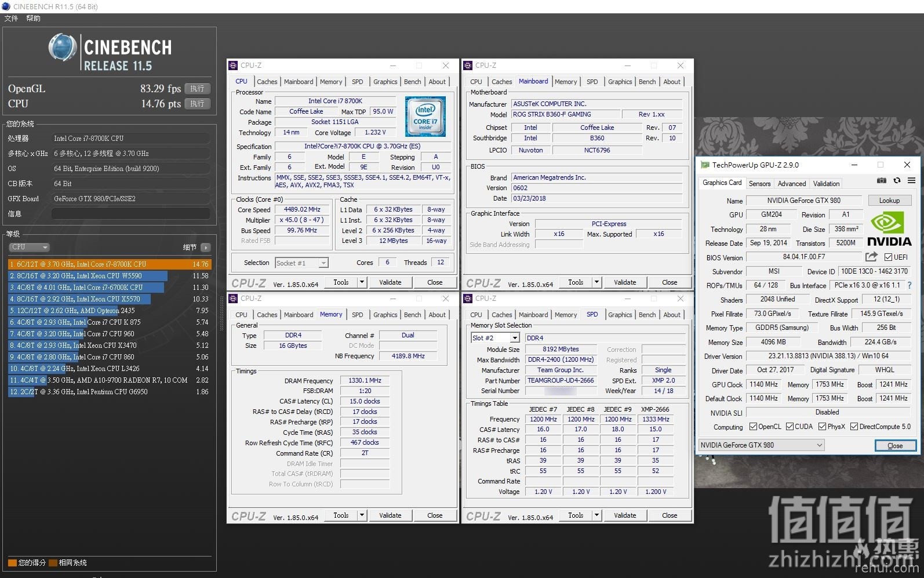924x578 pixels.
Task: Click the 您的得分 orange legend swatch
Action: (12, 563)
